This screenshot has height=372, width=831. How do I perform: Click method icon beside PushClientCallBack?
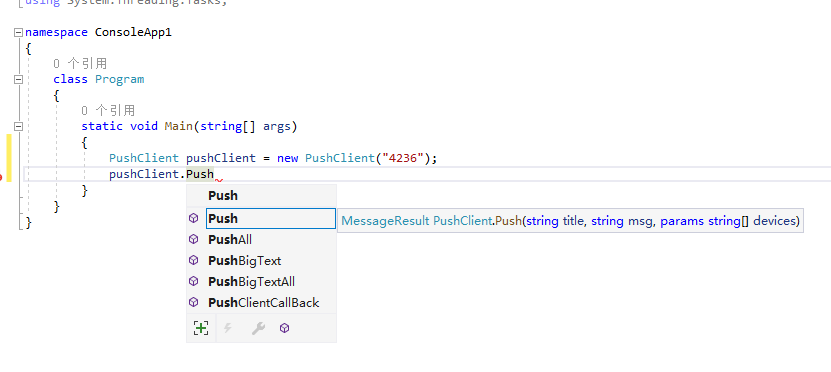pyautogui.click(x=194, y=302)
